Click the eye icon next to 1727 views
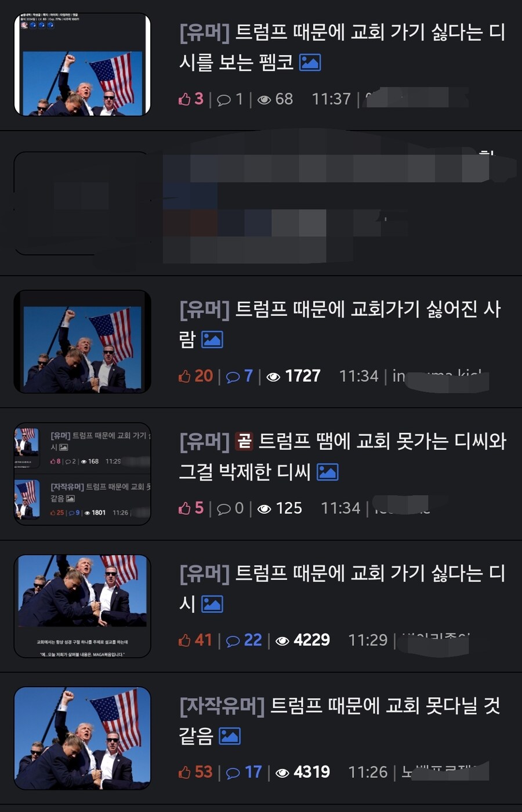Image resolution: width=522 pixels, height=812 pixels. 273,377
